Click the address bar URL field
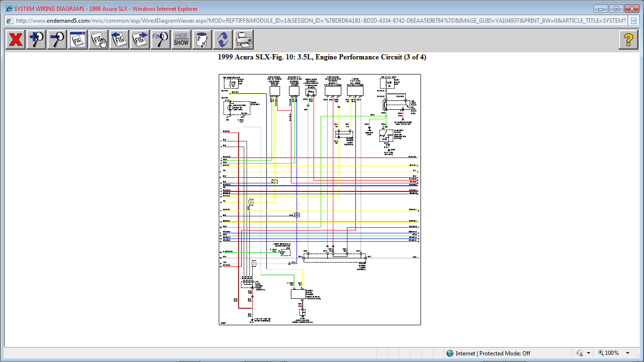This screenshot has width=644, height=362. click(321, 21)
